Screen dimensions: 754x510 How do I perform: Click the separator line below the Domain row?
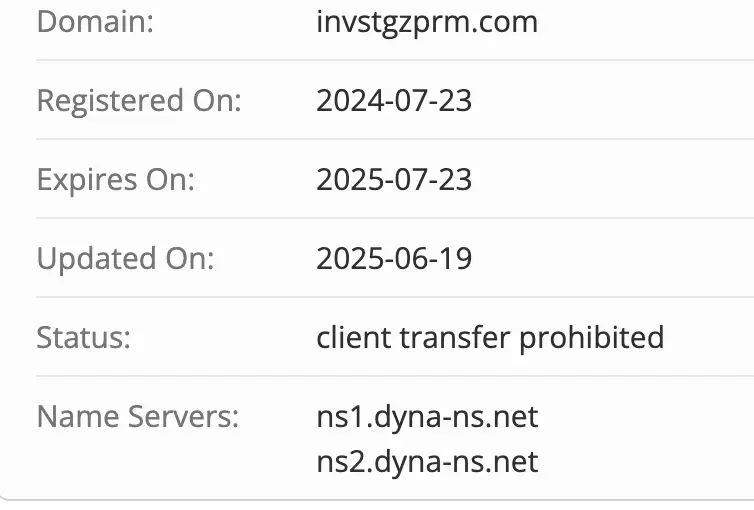coord(377,60)
